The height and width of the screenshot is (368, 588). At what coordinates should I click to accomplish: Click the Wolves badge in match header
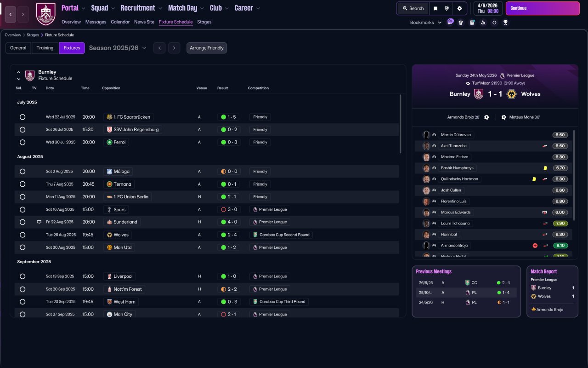tap(511, 94)
